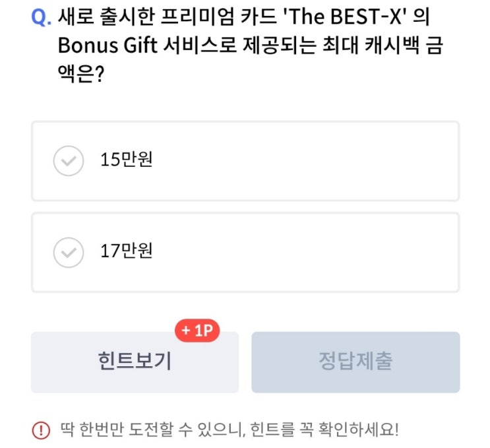Open the hint with 힌트보기 button
Screen dimensions: 490x448
135,362
